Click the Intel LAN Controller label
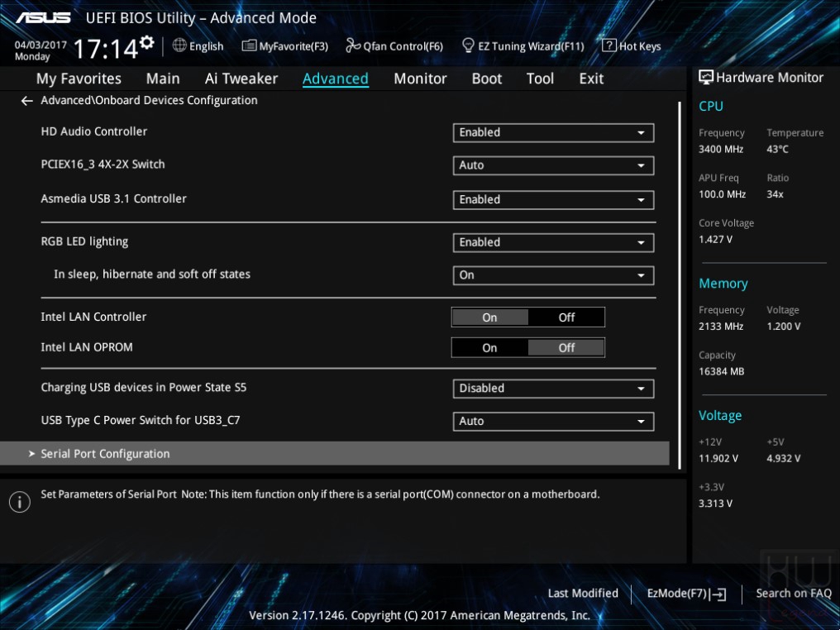The height and width of the screenshot is (630, 840). click(x=93, y=317)
